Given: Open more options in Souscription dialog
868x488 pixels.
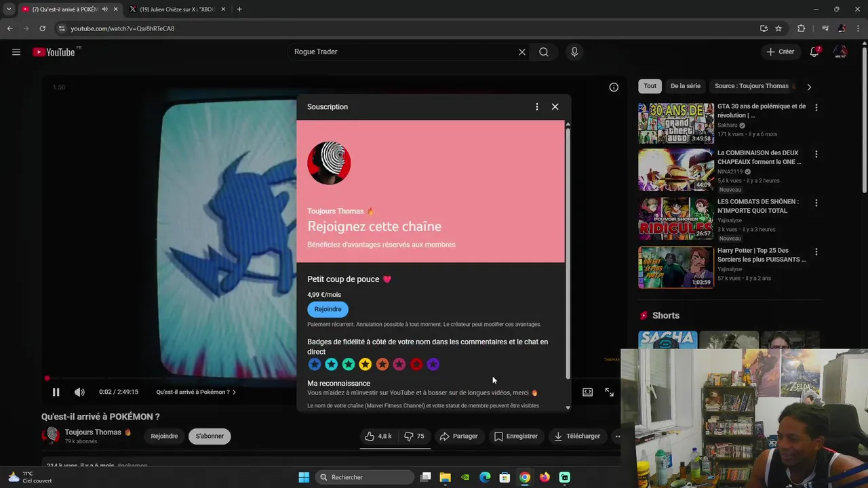Looking at the screenshot, I should [x=537, y=106].
